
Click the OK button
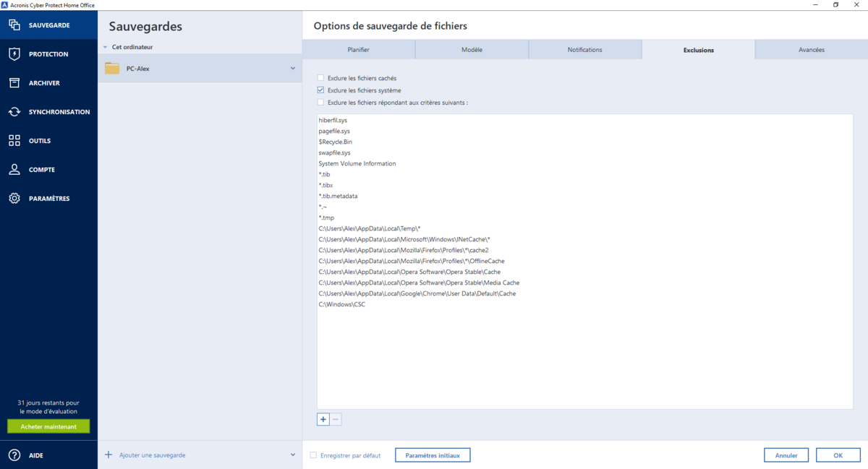tap(838, 455)
